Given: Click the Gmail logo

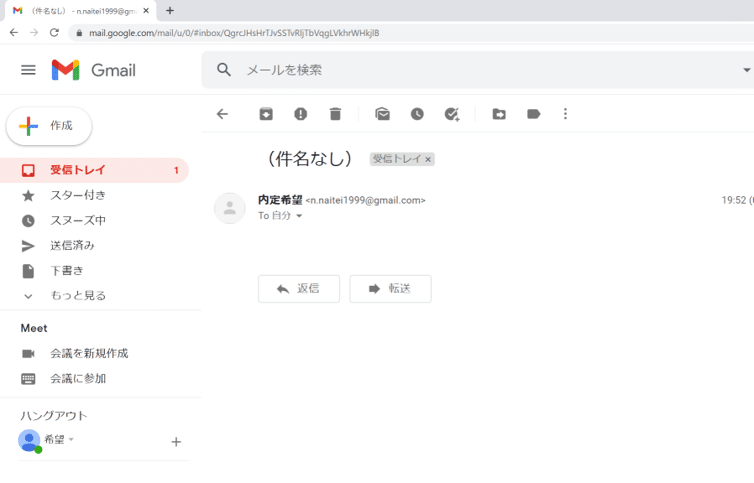Looking at the screenshot, I should point(94,70).
